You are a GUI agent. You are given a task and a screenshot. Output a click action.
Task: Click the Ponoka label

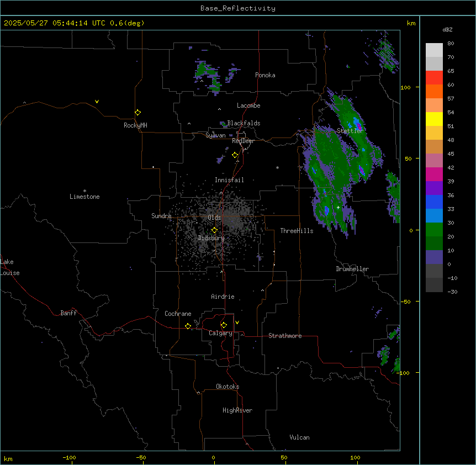(265, 75)
